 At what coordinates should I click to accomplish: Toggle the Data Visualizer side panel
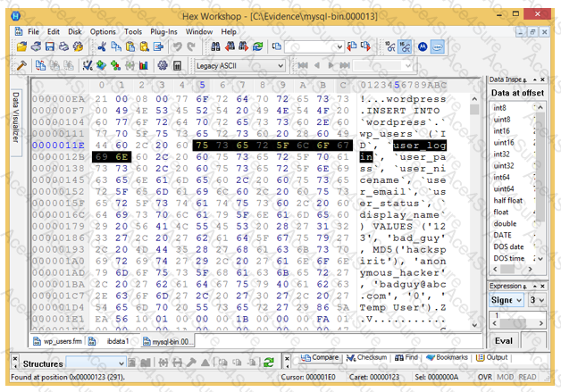point(15,116)
